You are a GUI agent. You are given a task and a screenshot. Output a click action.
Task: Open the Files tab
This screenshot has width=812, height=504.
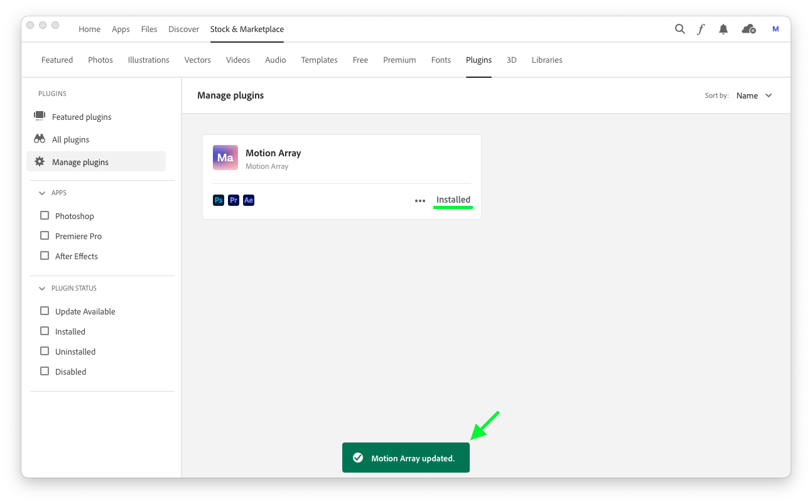(149, 29)
